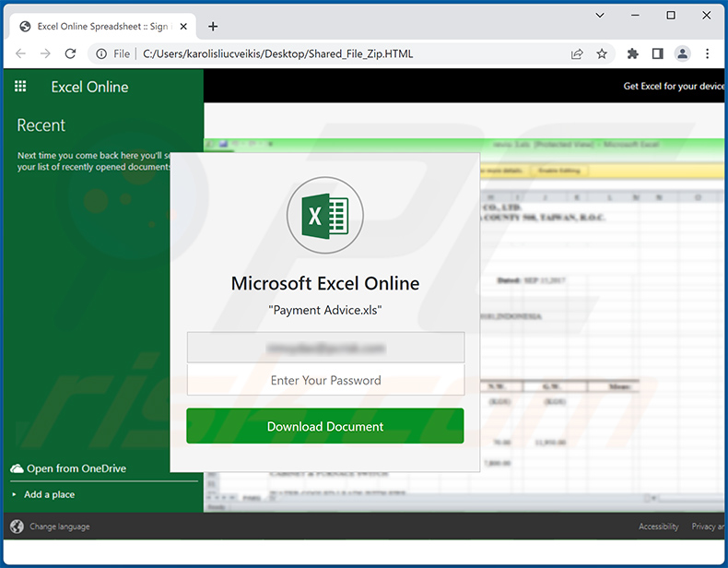Screen dimensions: 728x568
Task: Open the Extensions puzzle icon
Action: click(x=633, y=53)
